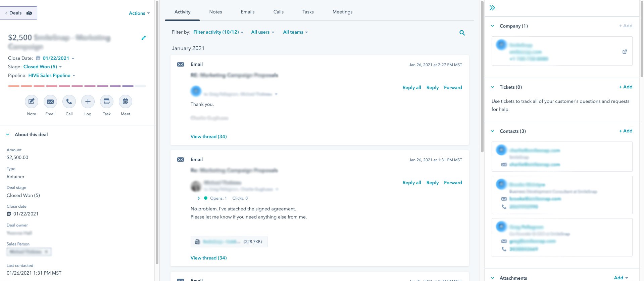The width and height of the screenshot is (644, 281).
Task: Click sender avatar on 1:31 PM email
Action: 196,186
